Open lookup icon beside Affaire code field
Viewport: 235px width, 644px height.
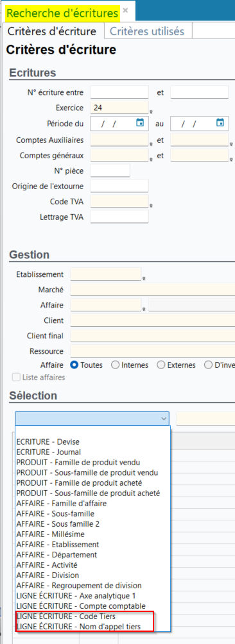[144, 310]
